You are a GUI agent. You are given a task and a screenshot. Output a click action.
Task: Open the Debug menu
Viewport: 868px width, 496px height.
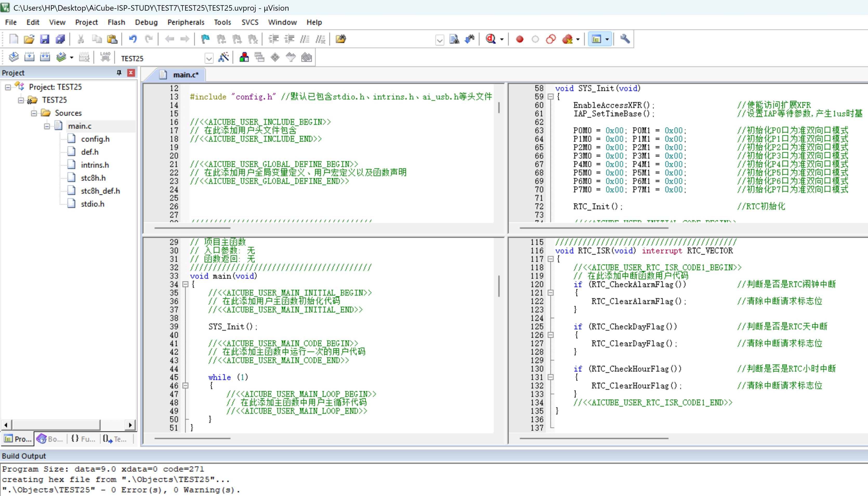point(146,22)
